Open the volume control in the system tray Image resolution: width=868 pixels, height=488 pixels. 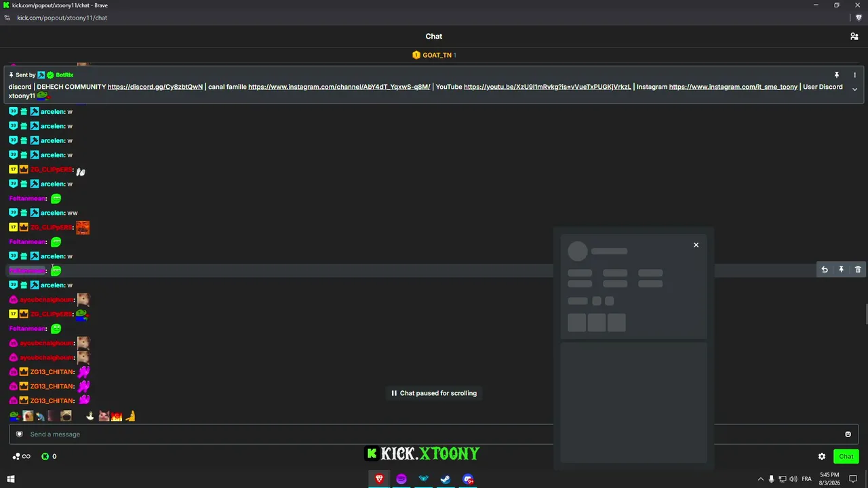793,479
